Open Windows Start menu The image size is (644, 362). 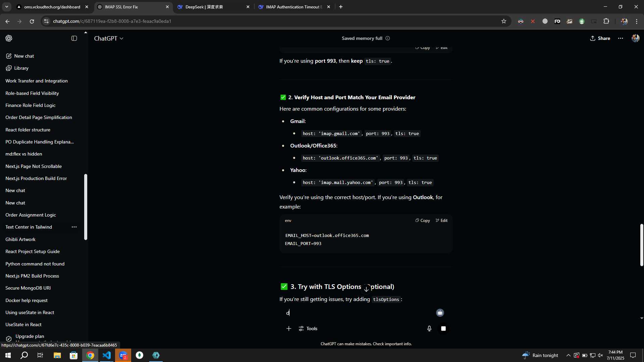pyautogui.click(x=8, y=355)
